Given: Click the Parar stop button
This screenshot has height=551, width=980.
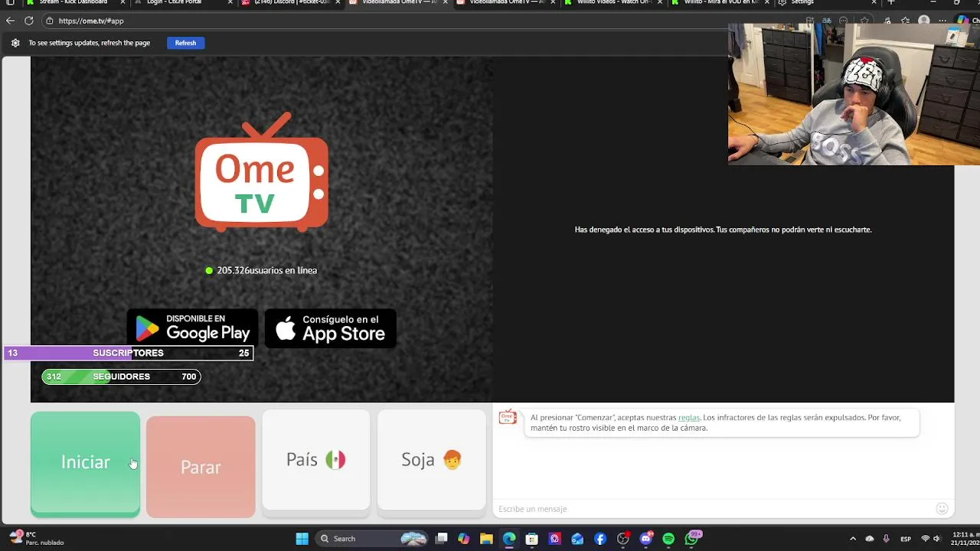Looking at the screenshot, I should pyautogui.click(x=201, y=467).
